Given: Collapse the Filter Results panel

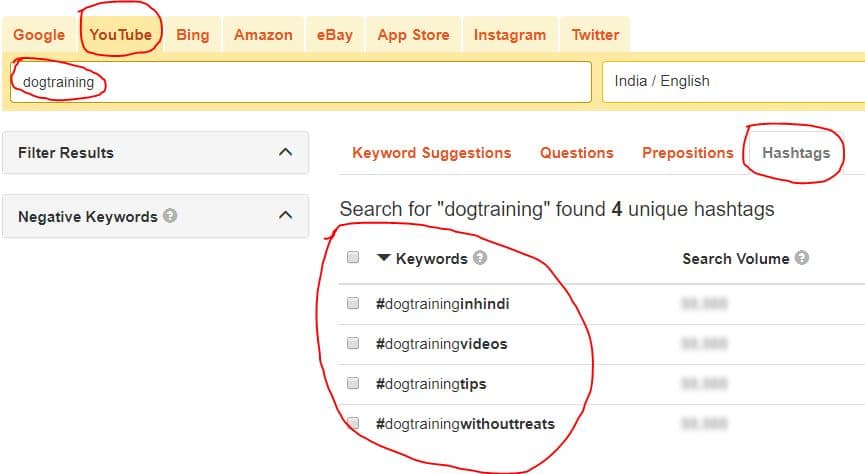Looking at the screenshot, I should [285, 152].
